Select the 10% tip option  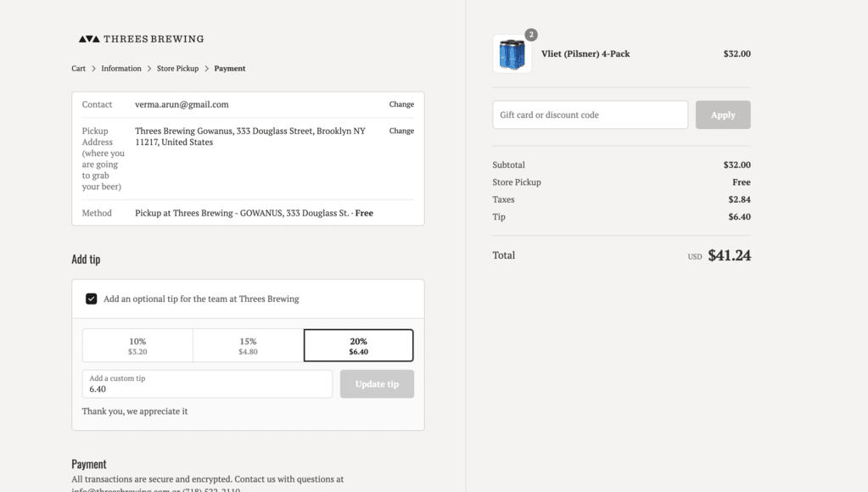[137, 345]
